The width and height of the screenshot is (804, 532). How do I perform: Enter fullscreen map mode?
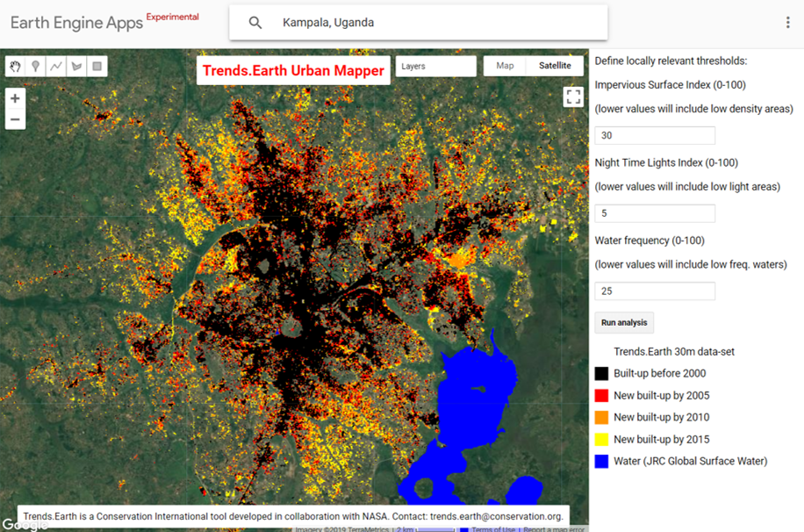(574, 97)
